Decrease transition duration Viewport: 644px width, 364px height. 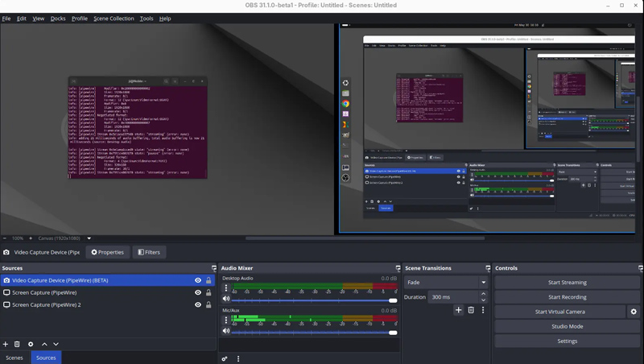(x=484, y=300)
